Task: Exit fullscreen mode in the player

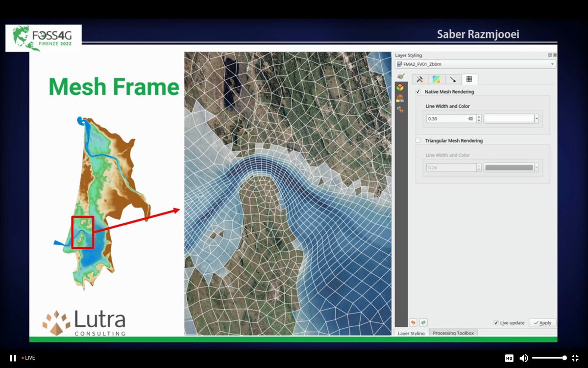Action: tap(575, 358)
